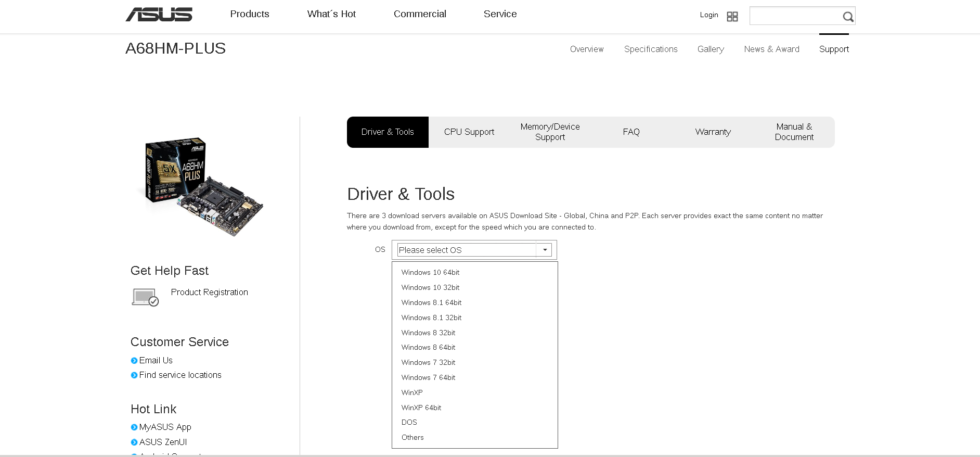
Task: Open the Service menu
Action: coord(500,14)
